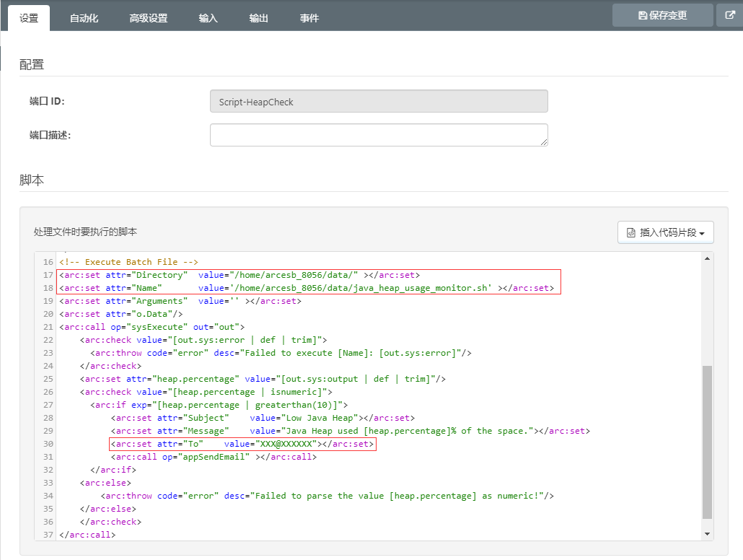The image size is (743, 560).
Task: Open the external link icon button
Action: tap(730, 15)
